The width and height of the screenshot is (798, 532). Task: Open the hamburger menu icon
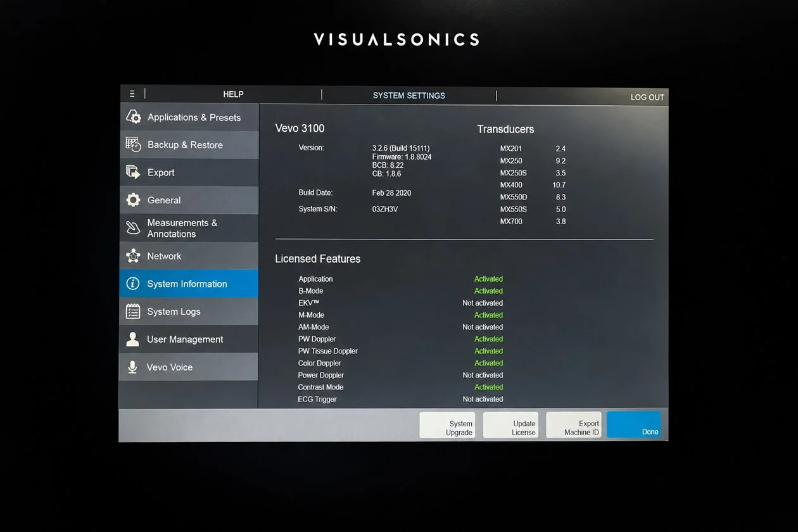[132, 94]
